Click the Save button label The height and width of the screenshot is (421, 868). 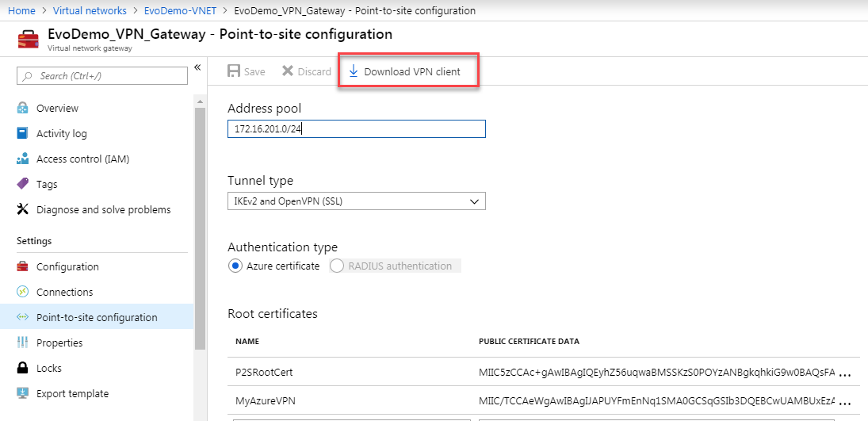254,72
